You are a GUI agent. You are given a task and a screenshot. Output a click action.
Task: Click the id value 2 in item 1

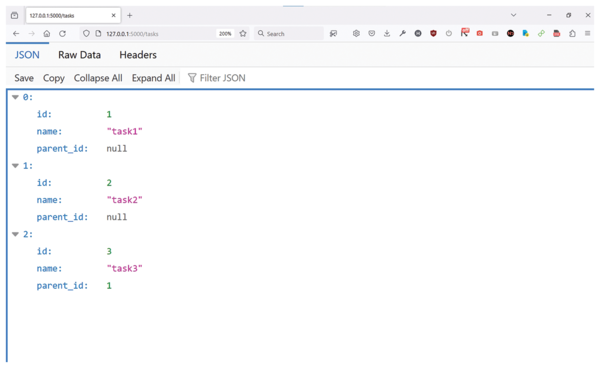click(x=109, y=182)
